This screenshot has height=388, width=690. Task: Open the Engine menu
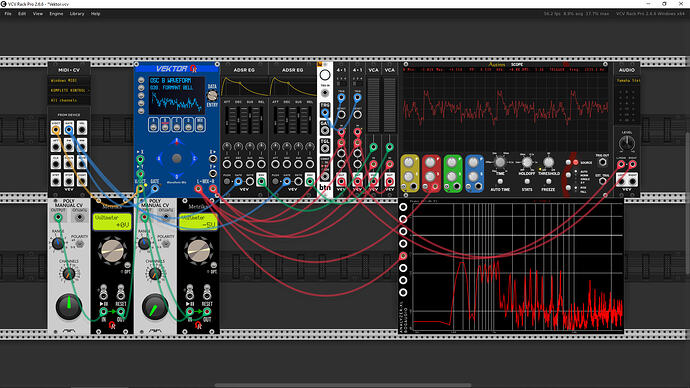pos(56,14)
